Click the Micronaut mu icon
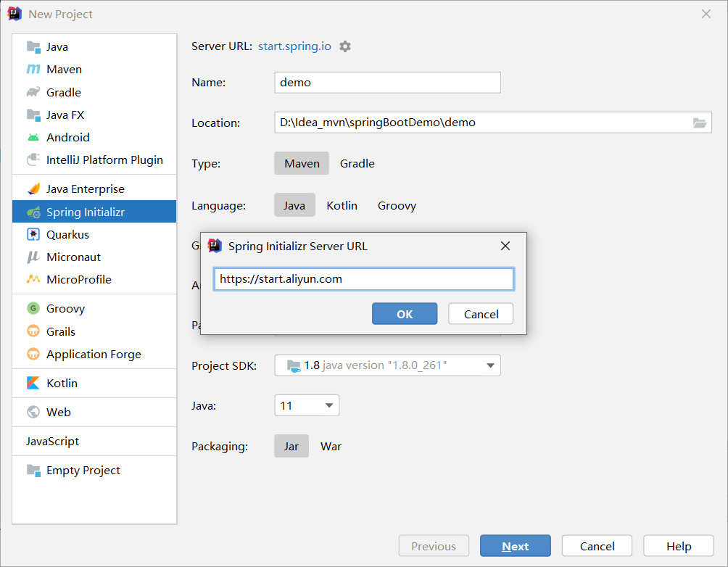The height and width of the screenshot is (567, 728). (x=33, y=257)
